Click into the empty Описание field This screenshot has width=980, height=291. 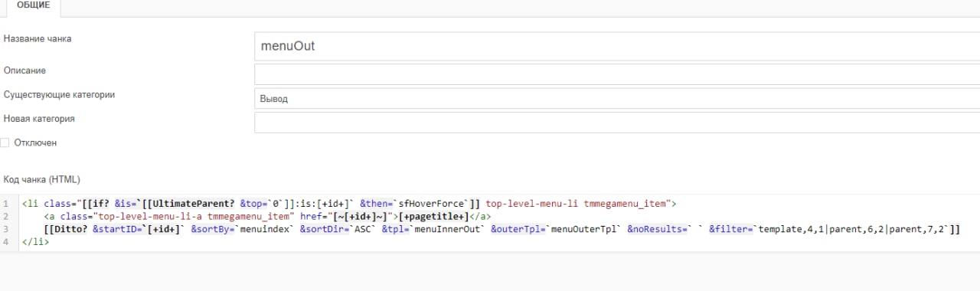(617, 74)
